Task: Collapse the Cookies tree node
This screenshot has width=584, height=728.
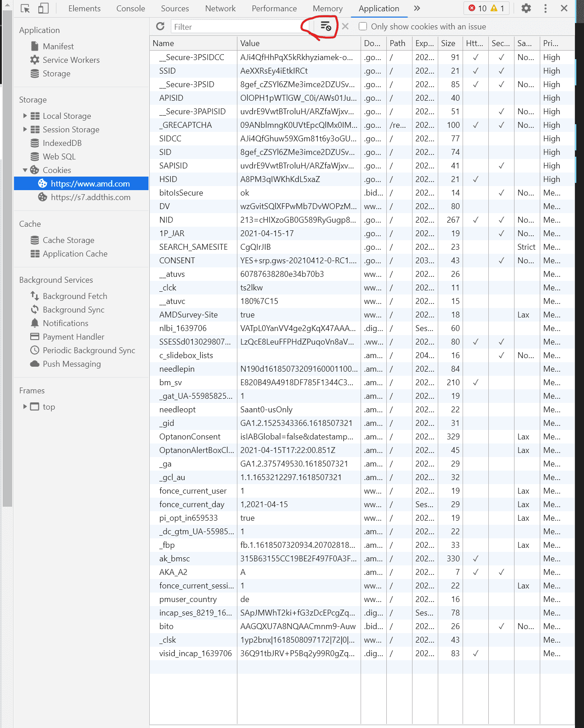Action: (25, 170)
